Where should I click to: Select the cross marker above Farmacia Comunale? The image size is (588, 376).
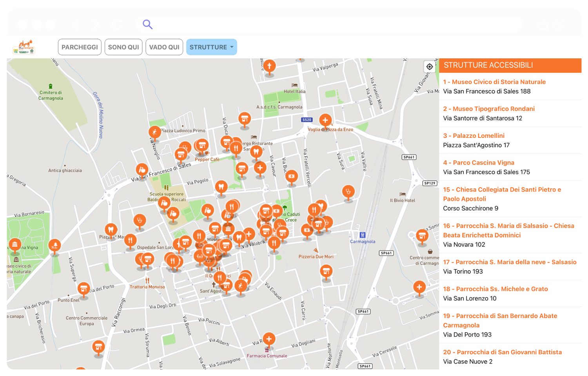(x=269, y=339)
